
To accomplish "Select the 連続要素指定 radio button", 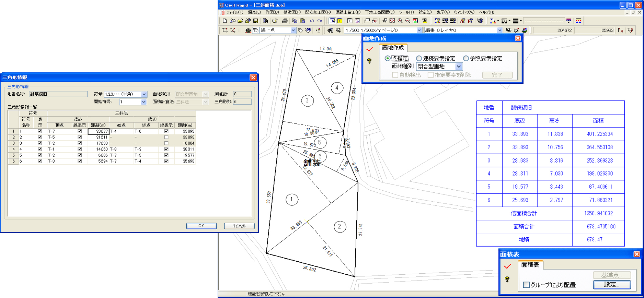I will pyautogui.click(x=419, y=58).
